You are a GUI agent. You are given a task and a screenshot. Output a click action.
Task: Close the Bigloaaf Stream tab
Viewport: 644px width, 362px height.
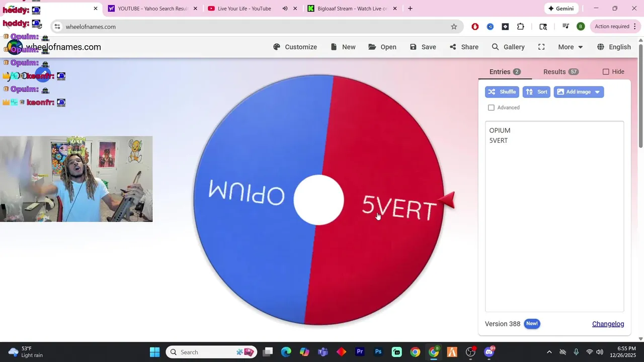click(x=395, y=9)
